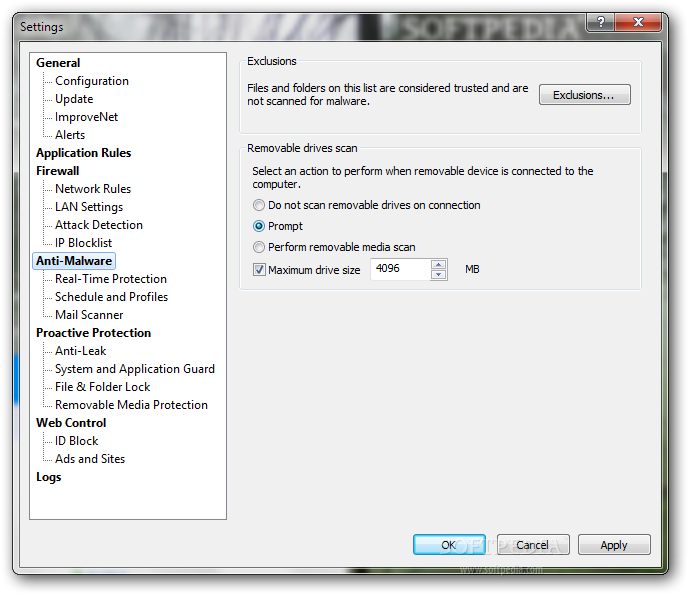689x595 pixels.
Task: Open the Firewall category
Action: pyautogui.click(x=58, y=171)
